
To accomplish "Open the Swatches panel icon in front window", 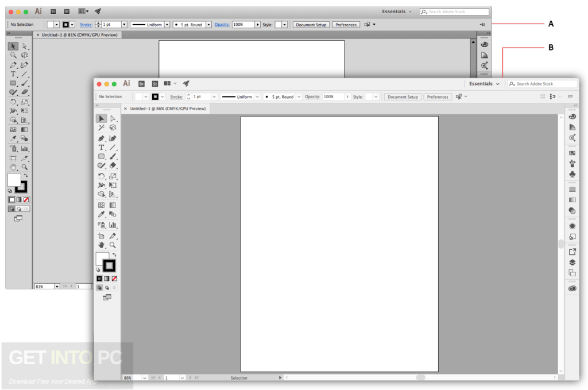I will (x=572, y=153).
